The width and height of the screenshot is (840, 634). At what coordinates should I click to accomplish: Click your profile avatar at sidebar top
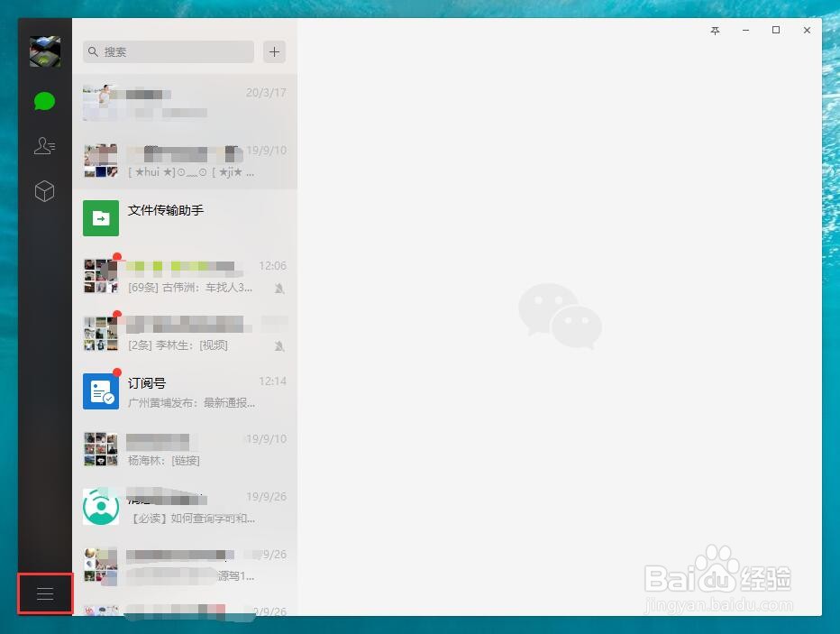[x=45, y=51]
